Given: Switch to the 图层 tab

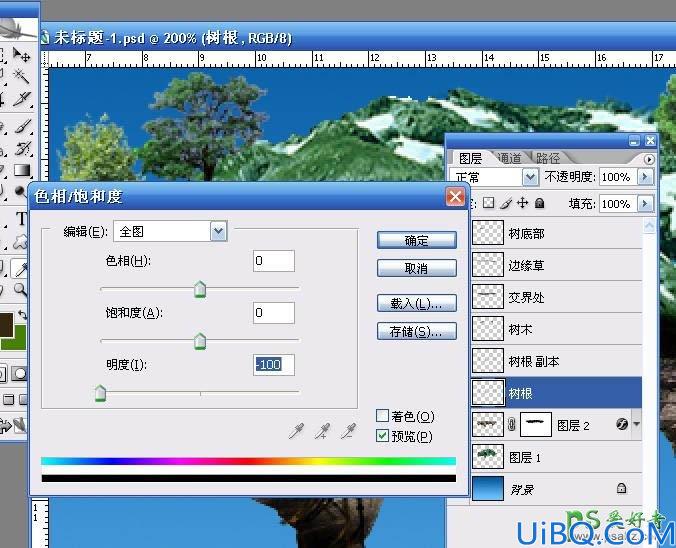Looking at the screenshot, I should pos(470,158).
